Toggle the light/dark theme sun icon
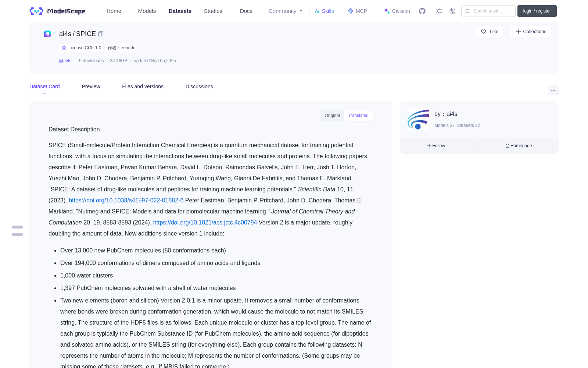Image resolution: width=588 pixels, height=368 pixels. [439, 11]
